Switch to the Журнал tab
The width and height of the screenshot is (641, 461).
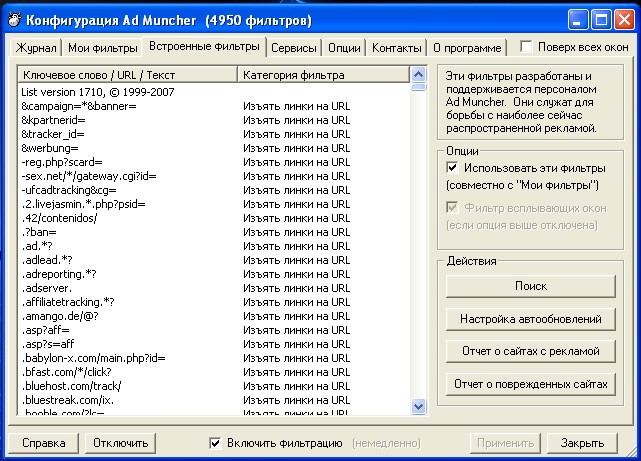[36, 48]
